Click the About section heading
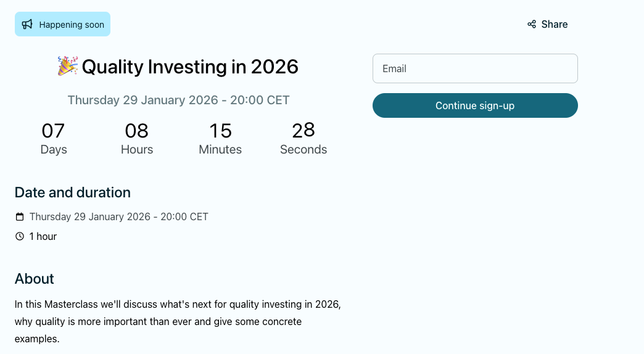Image resolution: width=644 pixels, height=354 pixels. point(35,279)
